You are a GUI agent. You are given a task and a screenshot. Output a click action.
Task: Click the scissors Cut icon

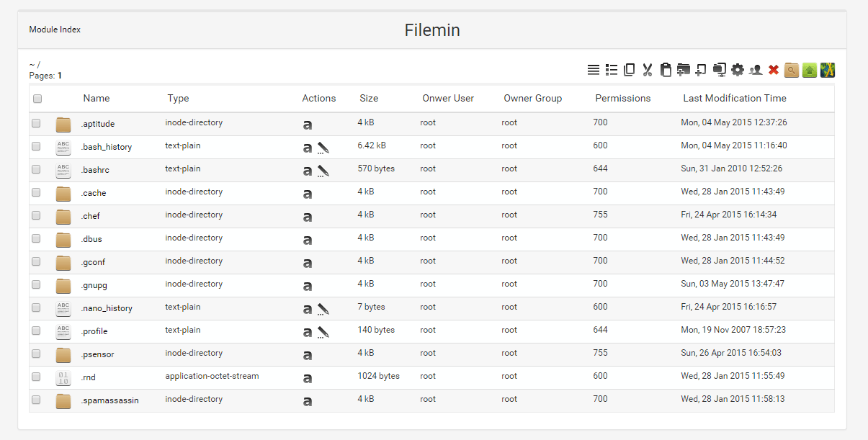coord(648,70)
